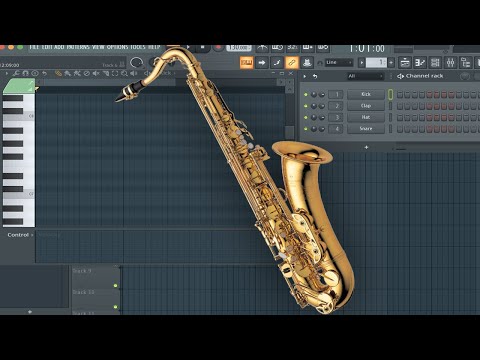Click the Clap channel volume knob
The height and width of the screenshot is (360, 480).
coord(322,106)
